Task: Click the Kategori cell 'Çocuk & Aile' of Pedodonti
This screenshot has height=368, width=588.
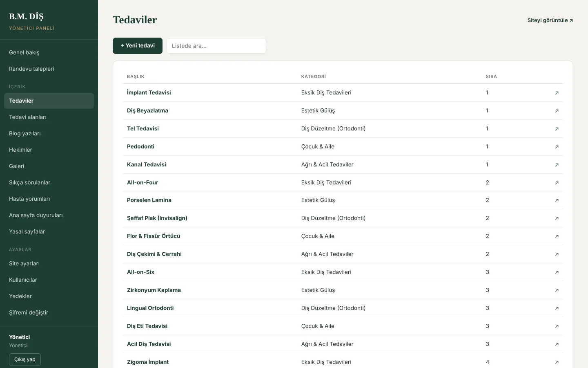Action: coord(318,147)
